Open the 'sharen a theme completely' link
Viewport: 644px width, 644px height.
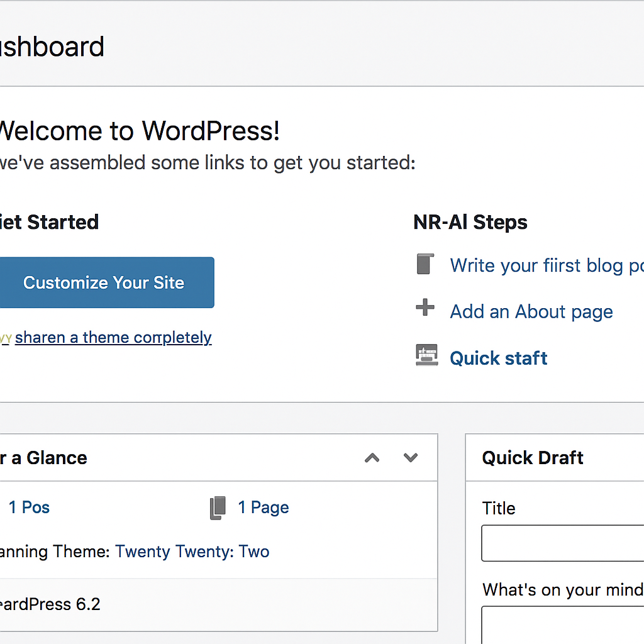click(x=113, y=338)
